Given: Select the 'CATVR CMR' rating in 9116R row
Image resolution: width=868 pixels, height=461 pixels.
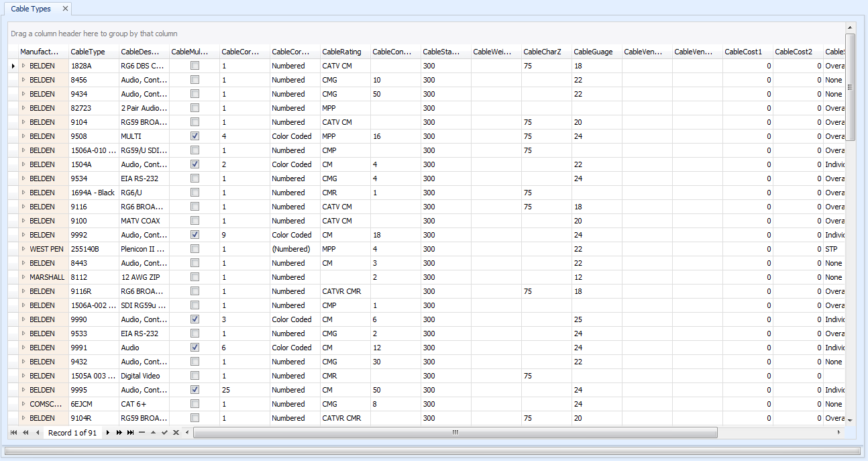Looking at the screenshot, I should (x=345, y=291).
